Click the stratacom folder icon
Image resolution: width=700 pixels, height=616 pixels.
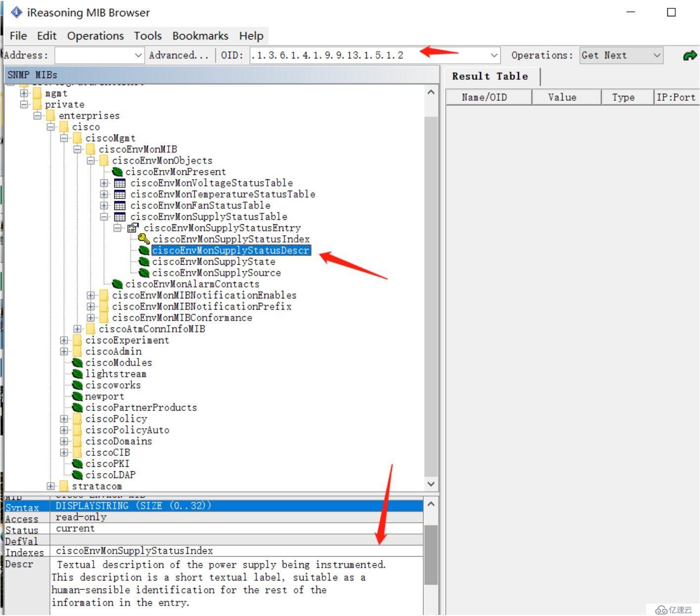pos(64,486)
